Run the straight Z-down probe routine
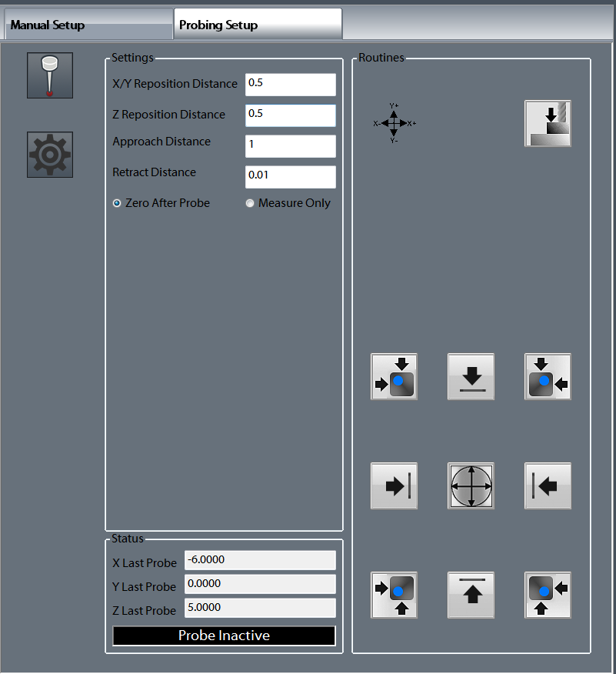 coord(470,376)
